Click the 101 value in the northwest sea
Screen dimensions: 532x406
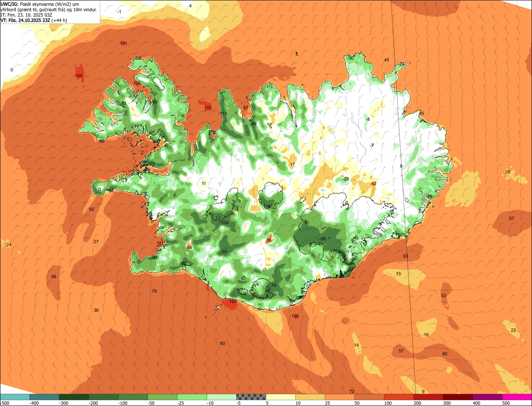tap(123, 44)
